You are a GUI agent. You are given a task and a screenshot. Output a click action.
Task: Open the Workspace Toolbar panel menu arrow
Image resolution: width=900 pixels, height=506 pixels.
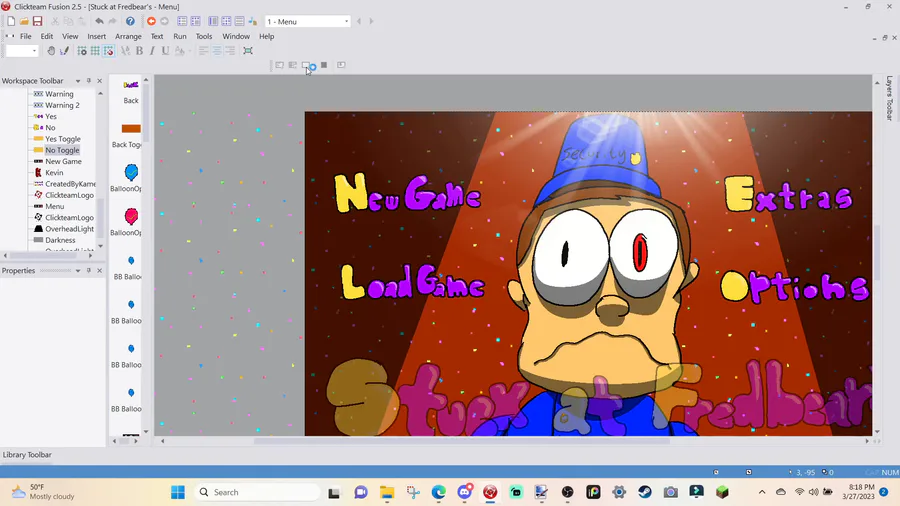(77, 81)
